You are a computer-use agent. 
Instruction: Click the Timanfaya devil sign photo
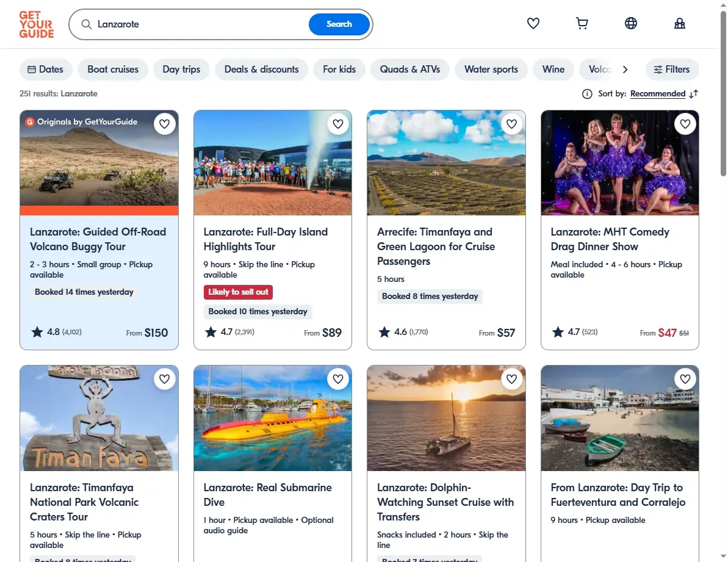(x=99, y=418)
